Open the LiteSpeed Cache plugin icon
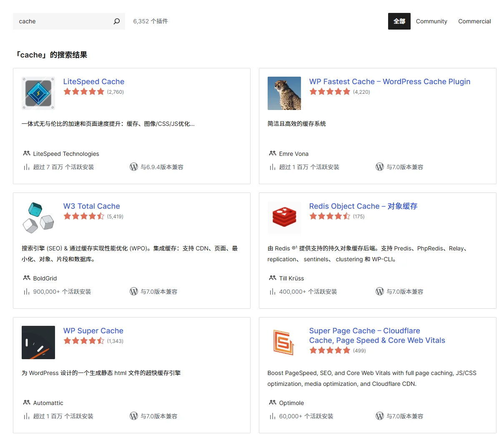Image resolution: width=504 pixels, height=435 pixels. point(38,93)
